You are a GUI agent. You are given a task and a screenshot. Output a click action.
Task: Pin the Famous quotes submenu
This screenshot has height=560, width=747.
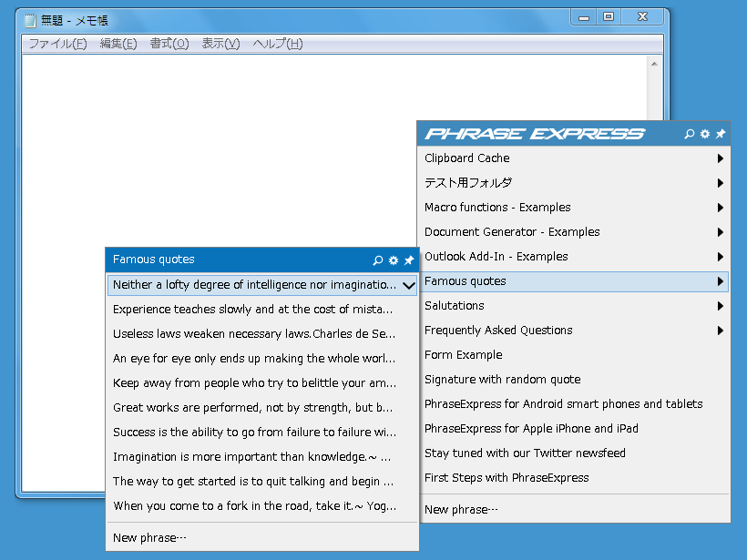[409, 260]
